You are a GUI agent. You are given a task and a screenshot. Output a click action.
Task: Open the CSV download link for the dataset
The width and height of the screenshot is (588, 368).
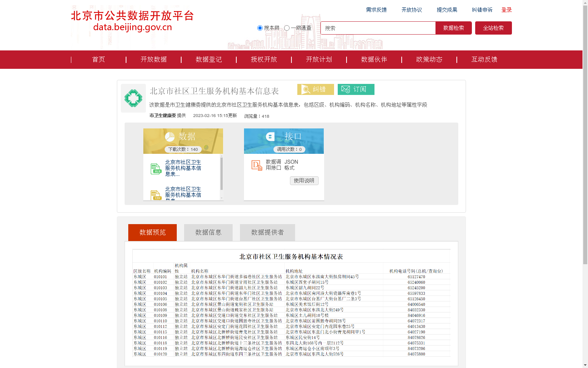coord(183,193)
